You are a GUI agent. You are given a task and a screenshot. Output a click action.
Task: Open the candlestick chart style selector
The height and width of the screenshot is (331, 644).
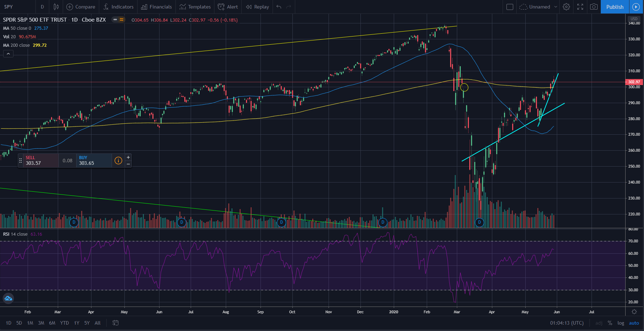pos(56,7)
